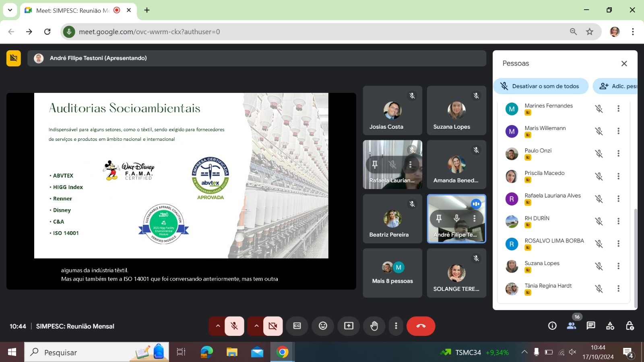Open host controls lock icon
Screen dimensions: 644x362
pyautogui.click(x=630, y=326)
